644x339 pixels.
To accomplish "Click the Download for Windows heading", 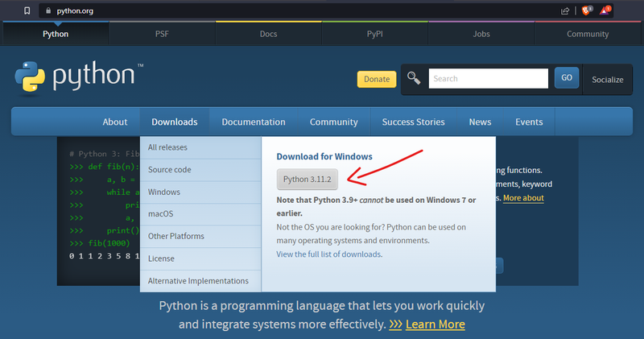I will point(324,156).
